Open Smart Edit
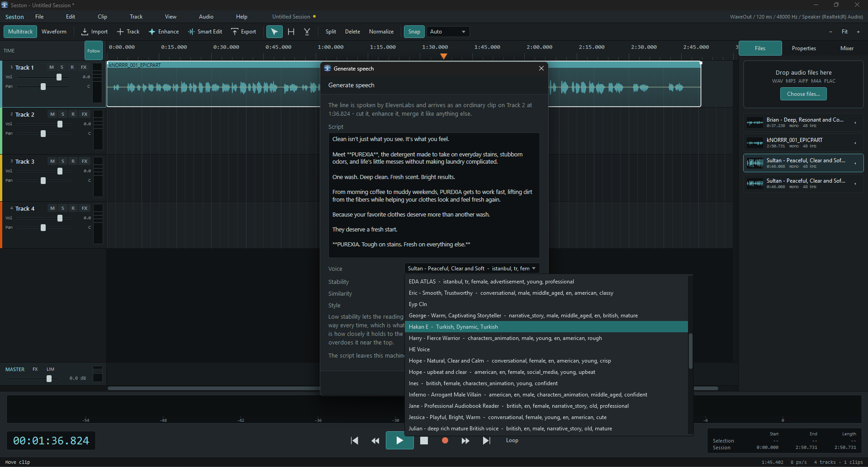Image resolution: width=868 pixels, height=467 pixels. point(205,32)
